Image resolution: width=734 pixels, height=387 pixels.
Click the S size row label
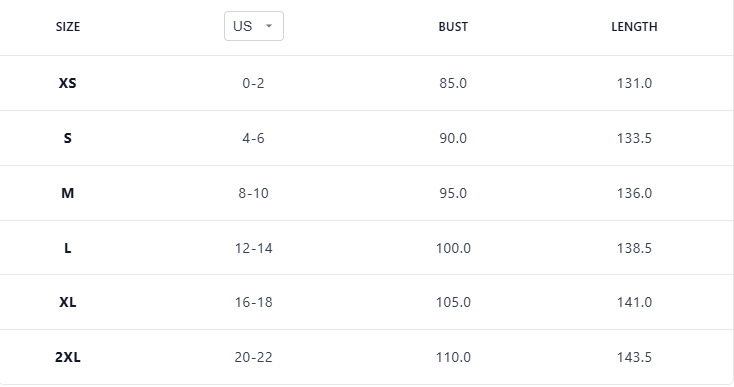pos(67,139)
